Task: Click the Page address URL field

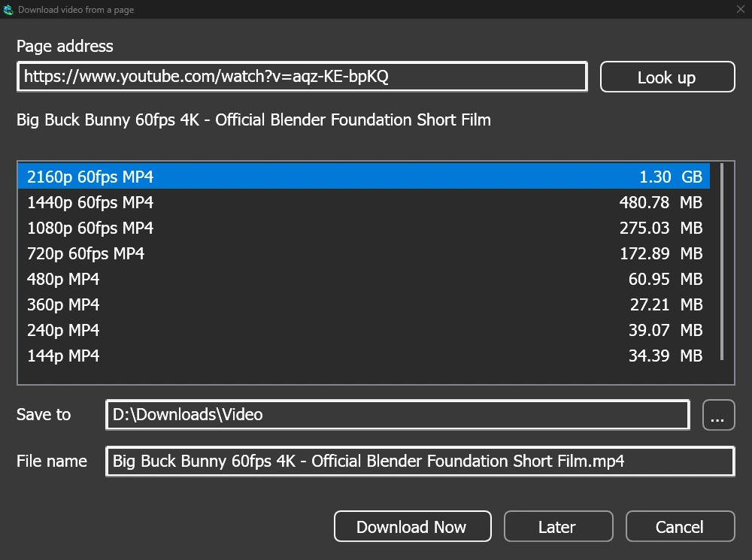Action: click(302, 77)
